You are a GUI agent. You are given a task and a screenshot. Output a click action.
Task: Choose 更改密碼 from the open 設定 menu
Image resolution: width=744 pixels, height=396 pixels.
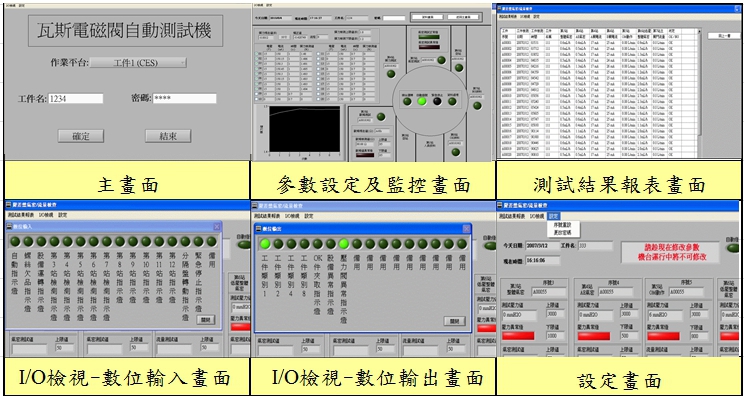click(x=563, y=232)
